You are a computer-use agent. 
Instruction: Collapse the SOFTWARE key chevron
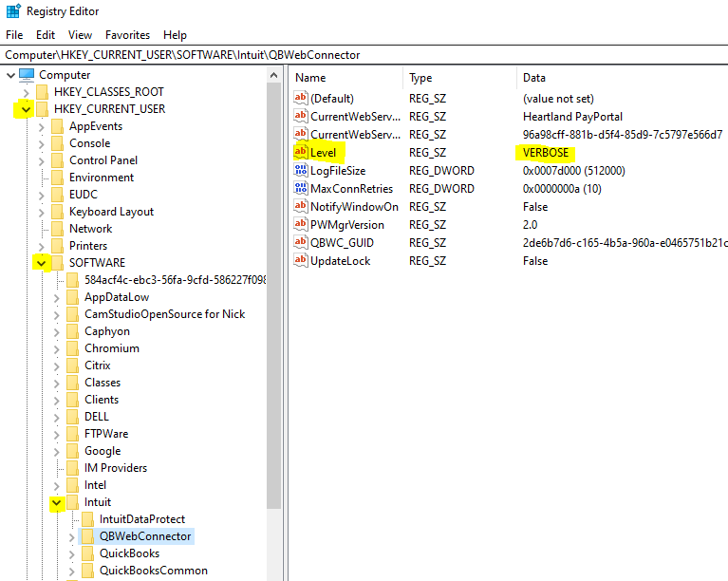[42, 263]
